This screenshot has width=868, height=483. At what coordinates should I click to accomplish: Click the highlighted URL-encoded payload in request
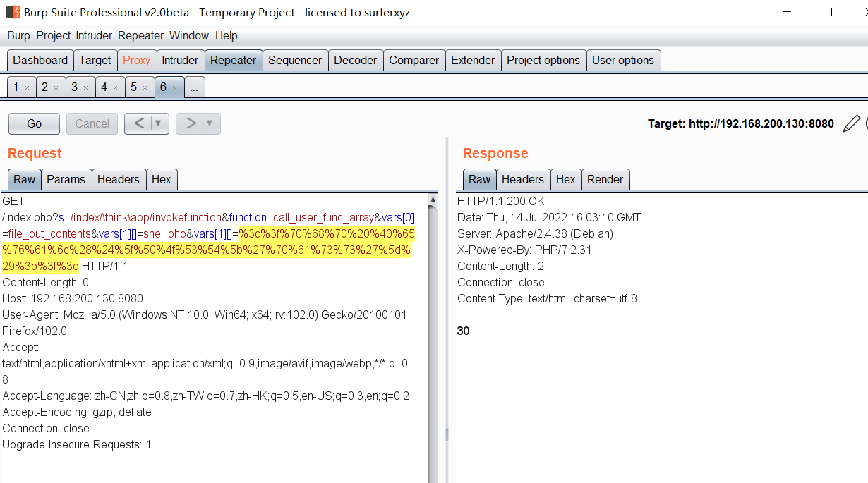[207, 250]
